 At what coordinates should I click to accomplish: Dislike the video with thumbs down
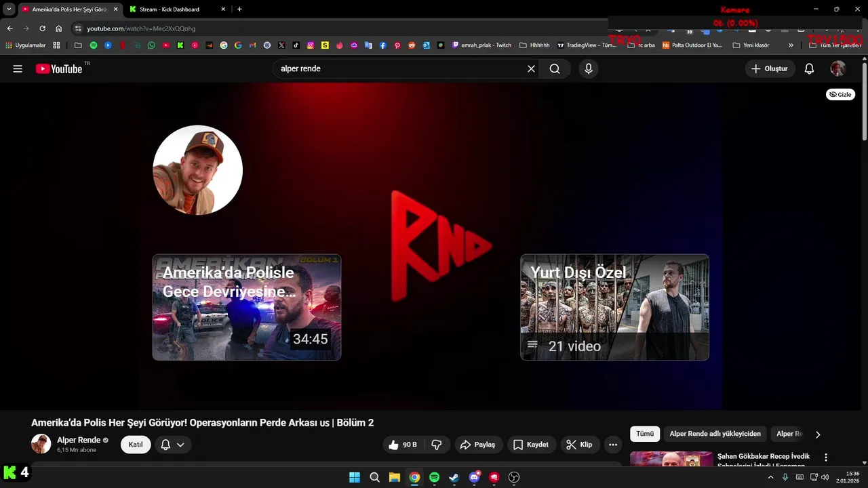(437, 445)
